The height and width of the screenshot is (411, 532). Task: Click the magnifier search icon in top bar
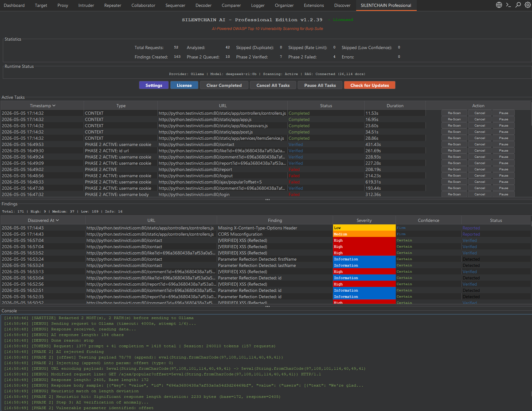pyautogui.click(x=518, y=5)
